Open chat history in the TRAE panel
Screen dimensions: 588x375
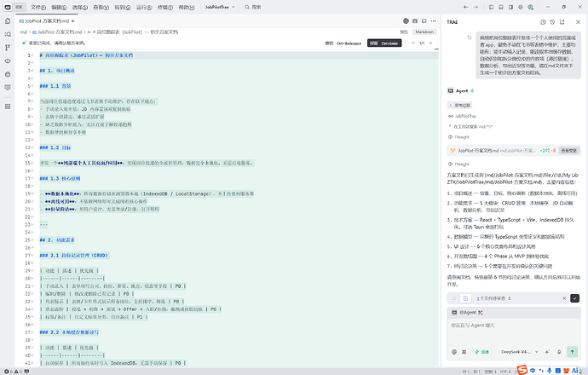pyautogui.click(x=552, y=22)
